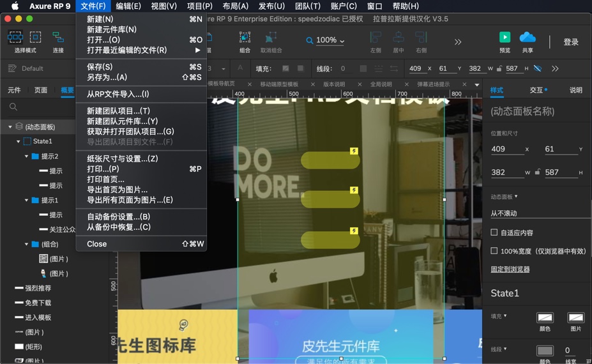The height and width of the screenshot is (364, 592).
Task: Click the X position field showing 409 in style panel
Action: 508,149
